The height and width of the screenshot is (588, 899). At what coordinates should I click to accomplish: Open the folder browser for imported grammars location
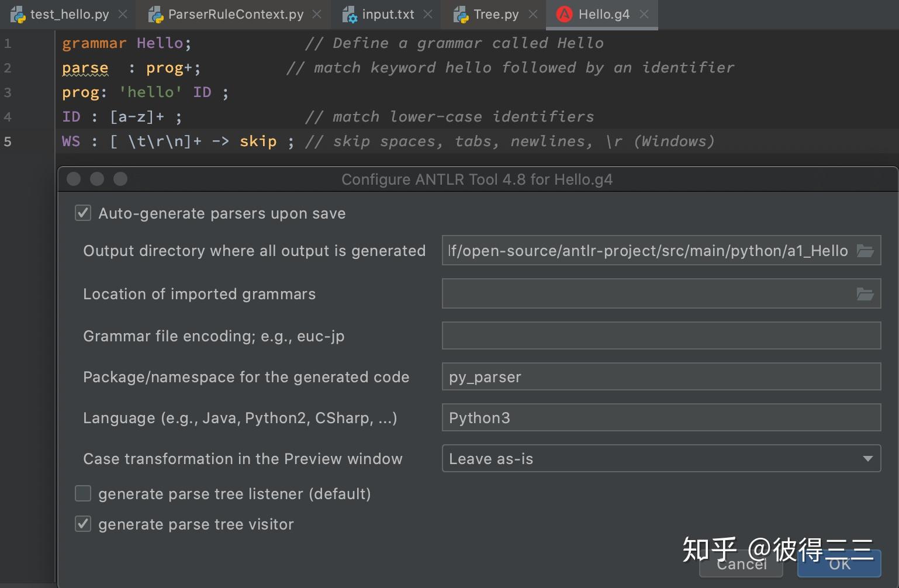[x=866, y=293]
